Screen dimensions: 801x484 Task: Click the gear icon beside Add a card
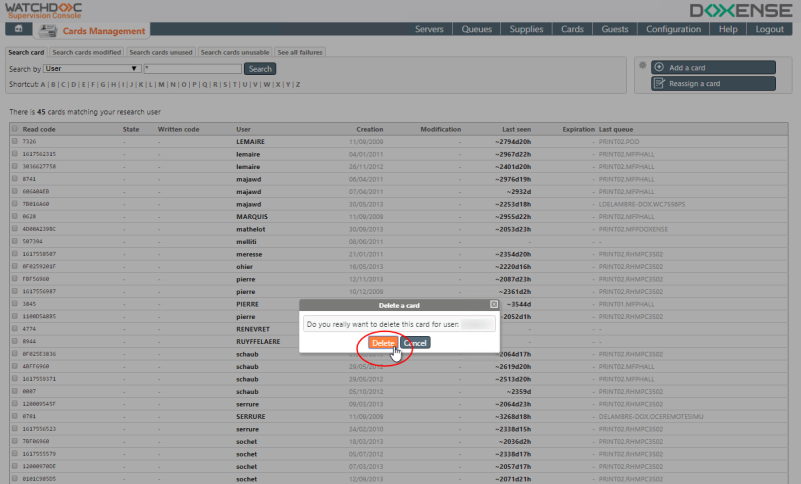[641, 65]
